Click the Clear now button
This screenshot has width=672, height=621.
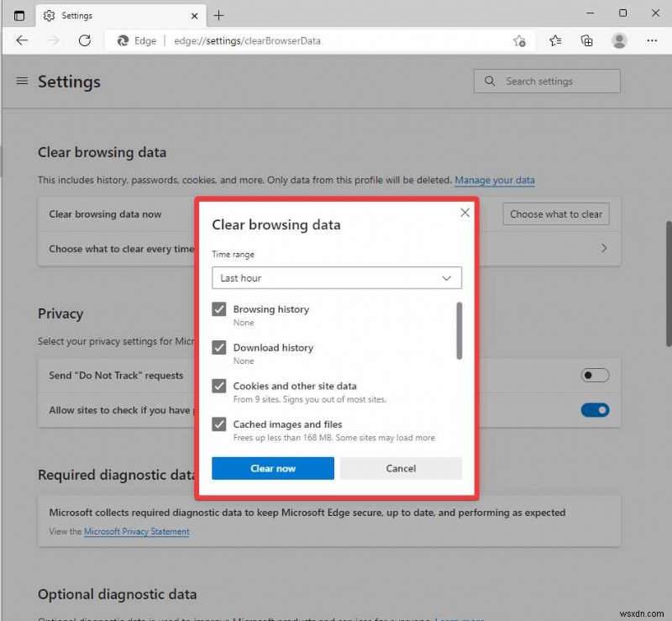[273, 468]
